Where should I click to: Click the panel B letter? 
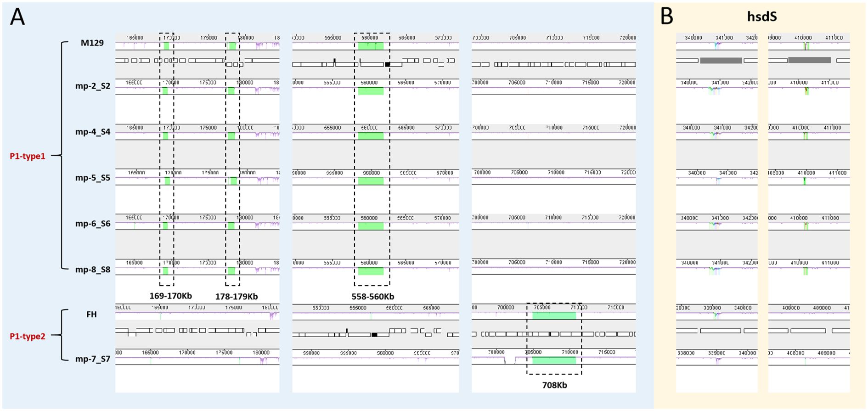[x=666, y=17]
